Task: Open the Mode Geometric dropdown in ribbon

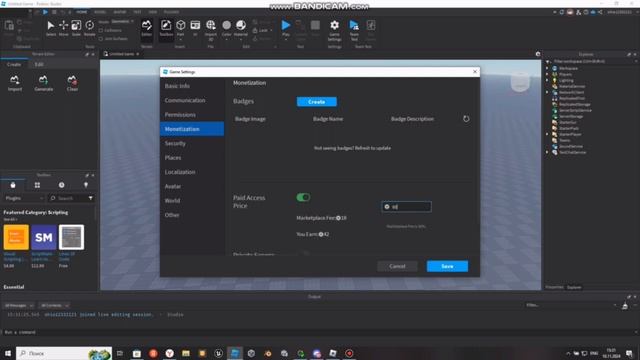Action: click(122, 22)
